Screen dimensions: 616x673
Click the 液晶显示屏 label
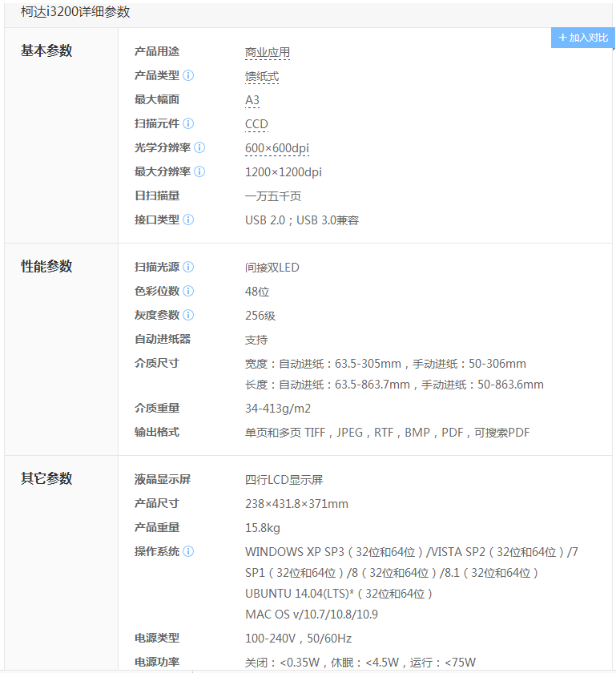coord(163,479)
